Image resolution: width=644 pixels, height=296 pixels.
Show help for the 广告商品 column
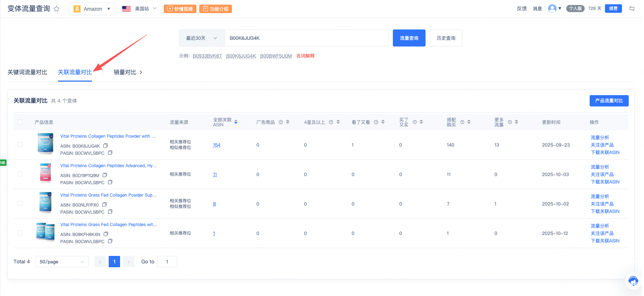pos(281,122)
